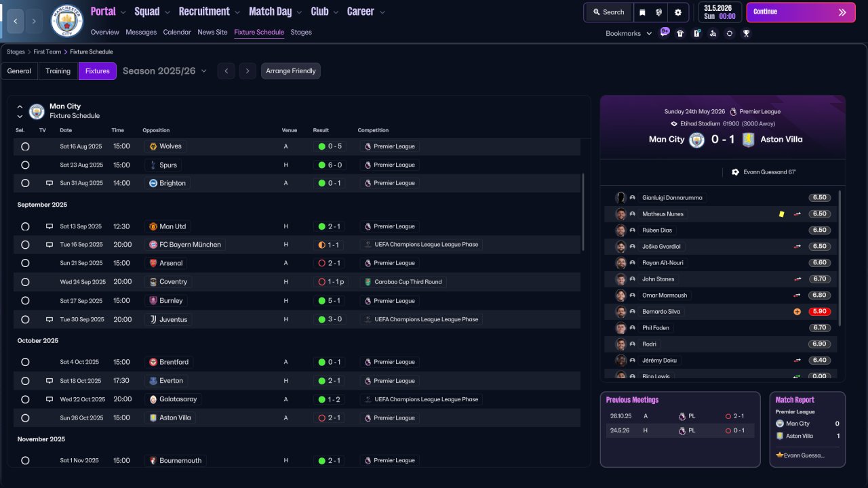Screen dimensions: 868x488
Task: Select the FC Bayern München fixture radio button
Action: point(25,245)
